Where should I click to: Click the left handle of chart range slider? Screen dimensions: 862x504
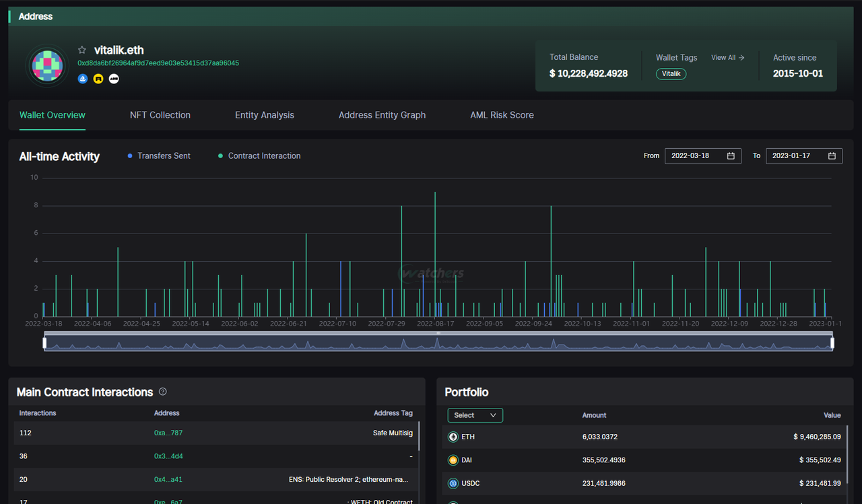[x=44, y=343]
